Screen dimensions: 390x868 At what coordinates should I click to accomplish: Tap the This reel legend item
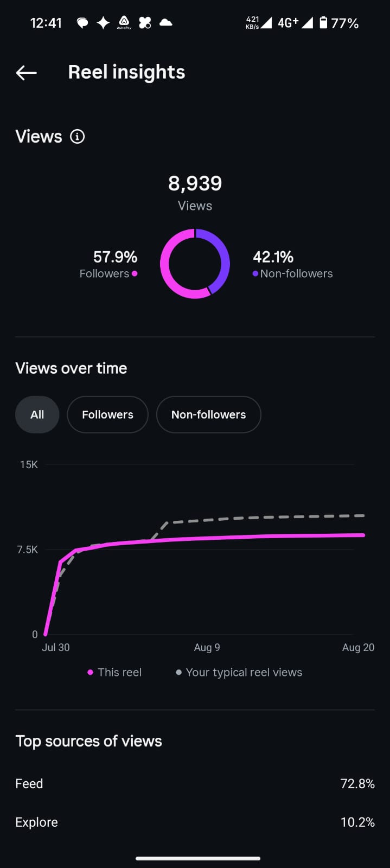[115, 672]
